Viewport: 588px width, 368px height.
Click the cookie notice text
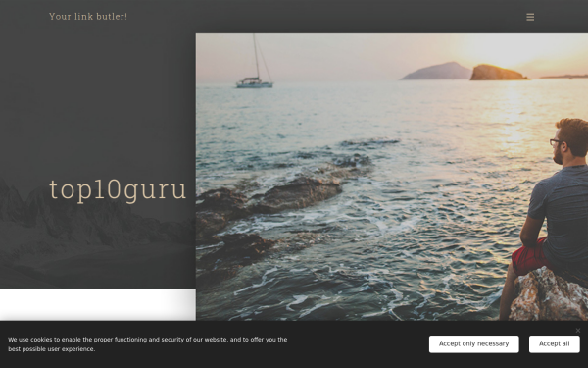148,344
